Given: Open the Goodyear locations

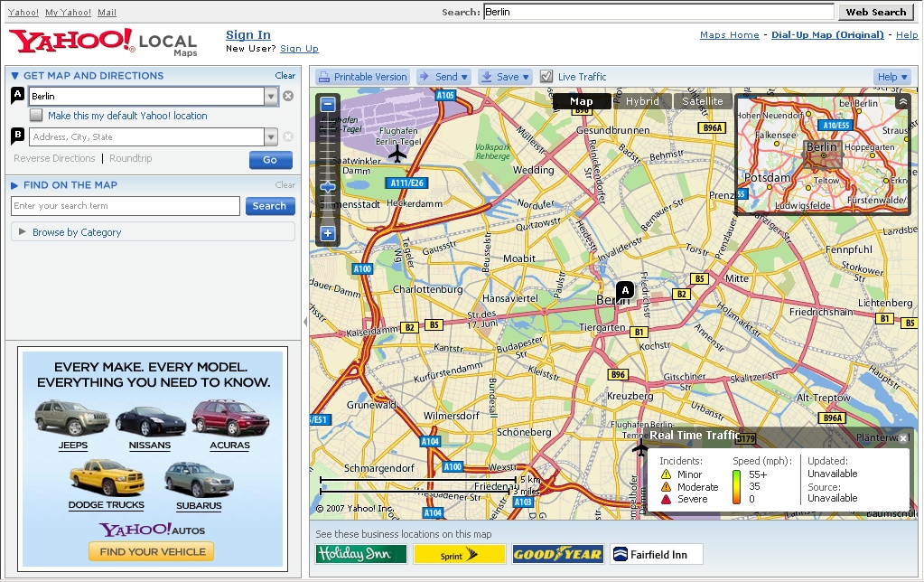Looking at the screenshot, I should (x=557, y=554).
